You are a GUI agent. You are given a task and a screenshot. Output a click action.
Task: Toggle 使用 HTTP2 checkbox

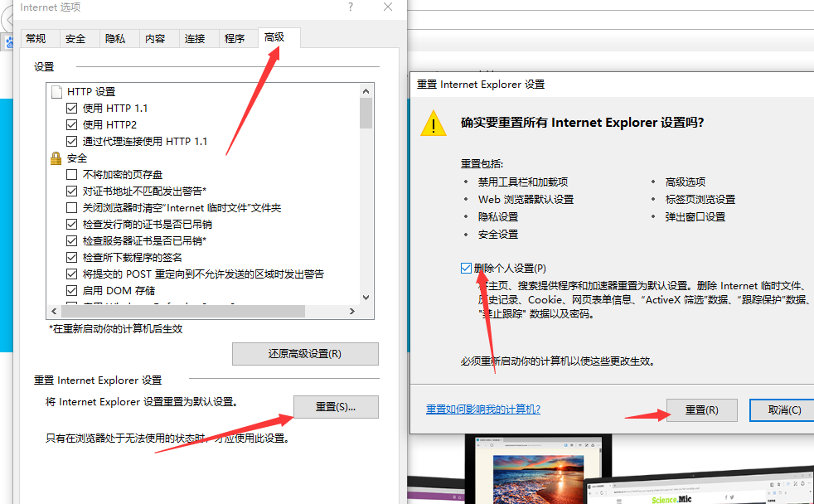coord(71,125)
